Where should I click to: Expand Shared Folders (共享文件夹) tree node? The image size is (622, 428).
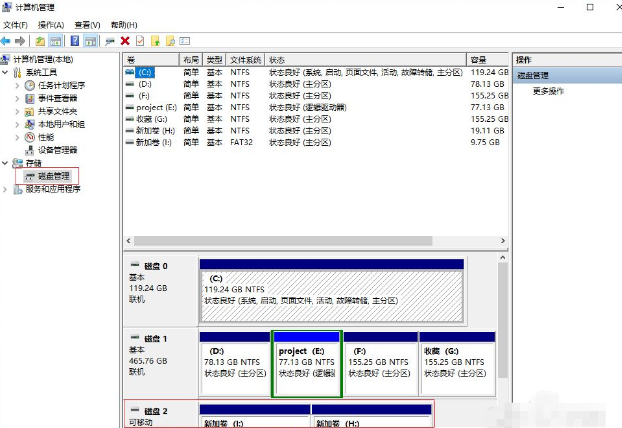point(17,112)
